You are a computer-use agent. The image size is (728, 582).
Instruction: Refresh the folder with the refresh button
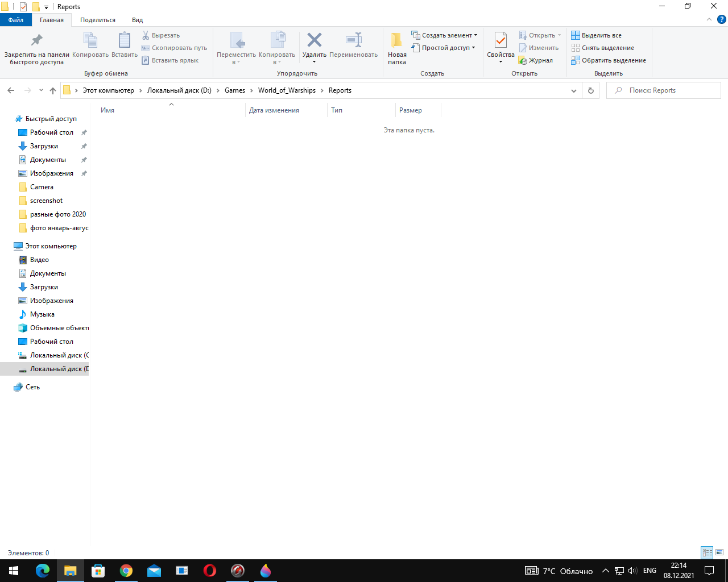[591, 90]
